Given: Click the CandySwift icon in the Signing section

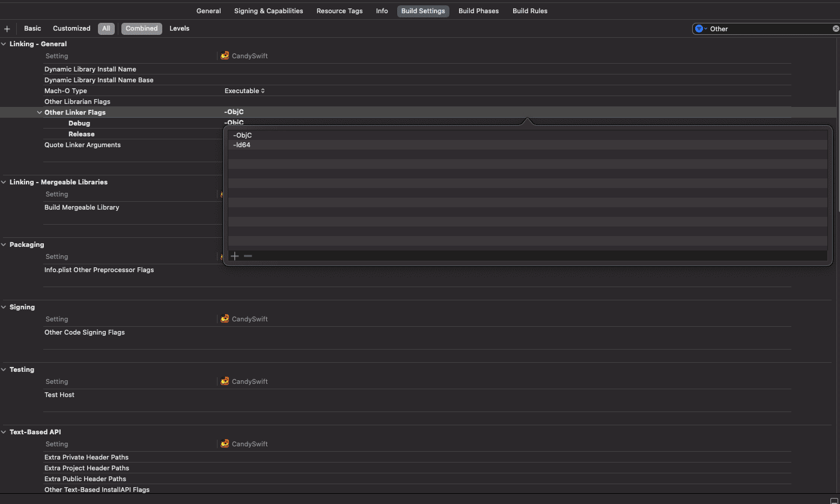Looking at the screenshot, I should (225, 319).
